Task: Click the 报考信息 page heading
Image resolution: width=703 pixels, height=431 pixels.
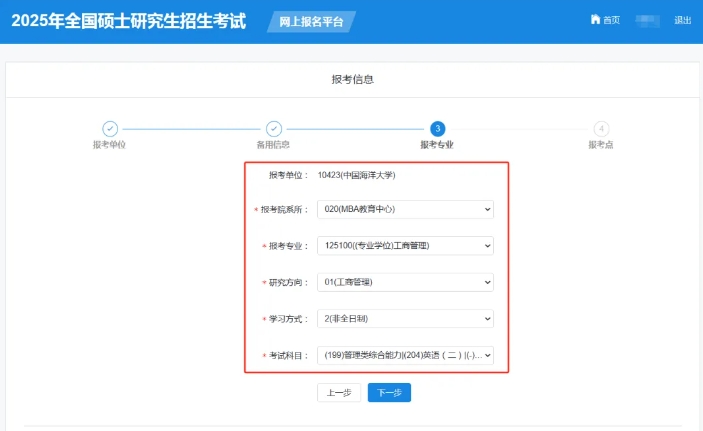Action: click(x=352, y=79)
